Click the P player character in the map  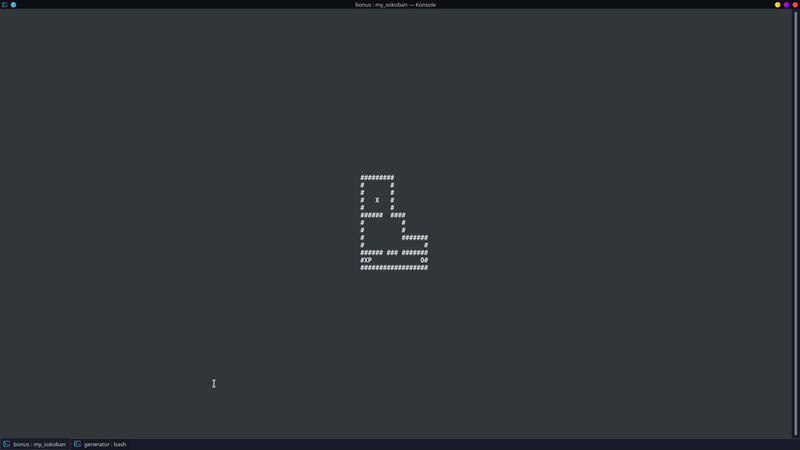click(369, 260)
